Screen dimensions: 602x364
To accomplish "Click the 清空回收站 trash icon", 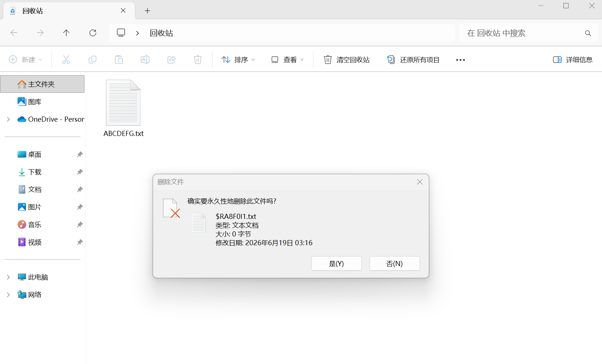I will click(328, 60).
